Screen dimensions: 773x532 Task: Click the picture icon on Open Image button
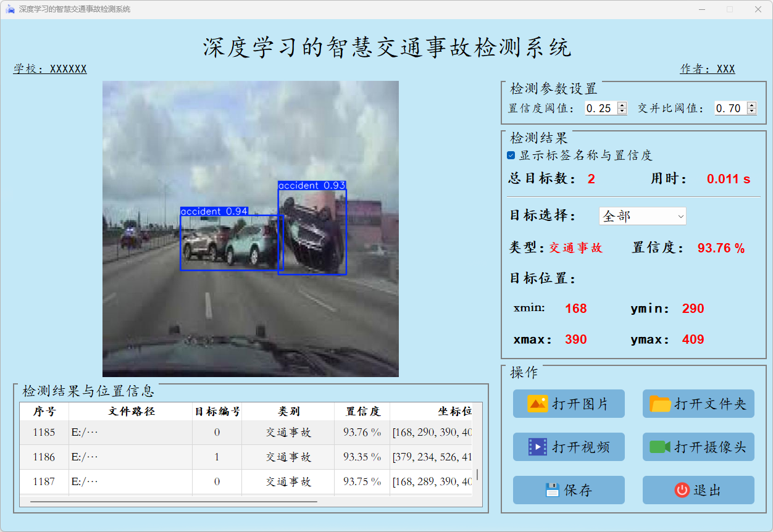tap(537, 404)
